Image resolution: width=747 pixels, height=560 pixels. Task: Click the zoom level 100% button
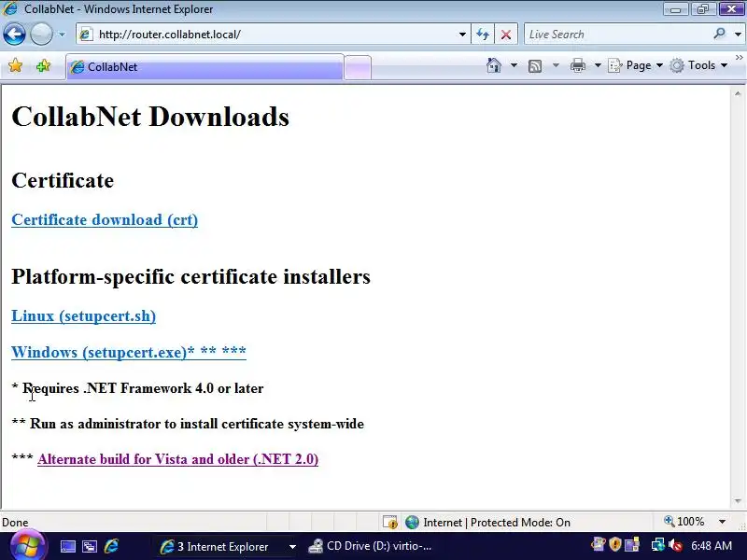point(684,522)
